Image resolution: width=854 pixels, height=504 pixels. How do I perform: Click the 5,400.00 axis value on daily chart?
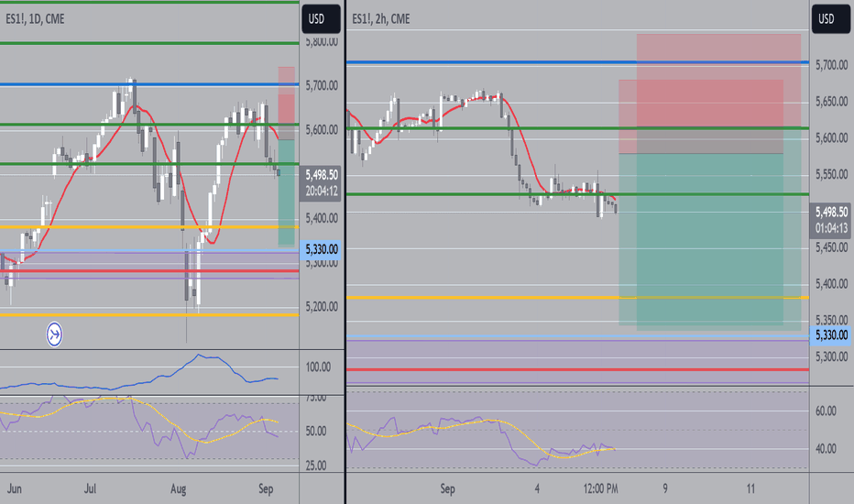tap(322, 218)
